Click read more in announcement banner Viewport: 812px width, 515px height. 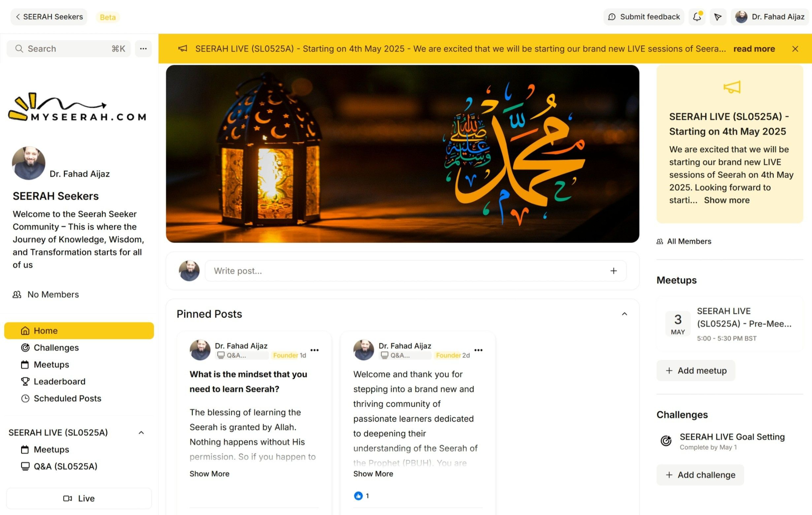754,49
